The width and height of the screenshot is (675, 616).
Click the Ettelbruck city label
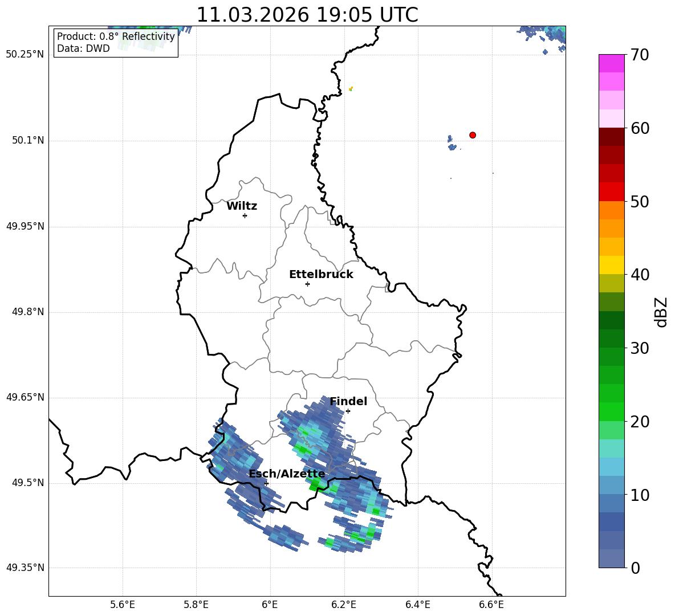pos(321,275)
